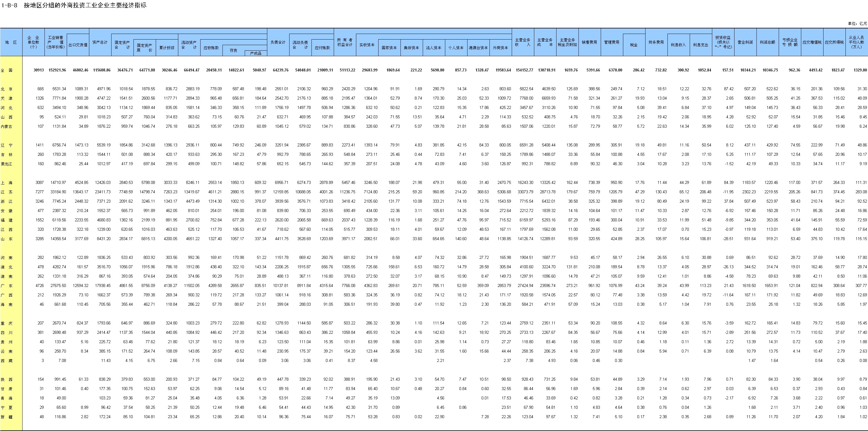This screenshot has width=868, height=431.
Task: Click Shanghai's total assets cell 12426.03
Action: click(x=103, y=183)
